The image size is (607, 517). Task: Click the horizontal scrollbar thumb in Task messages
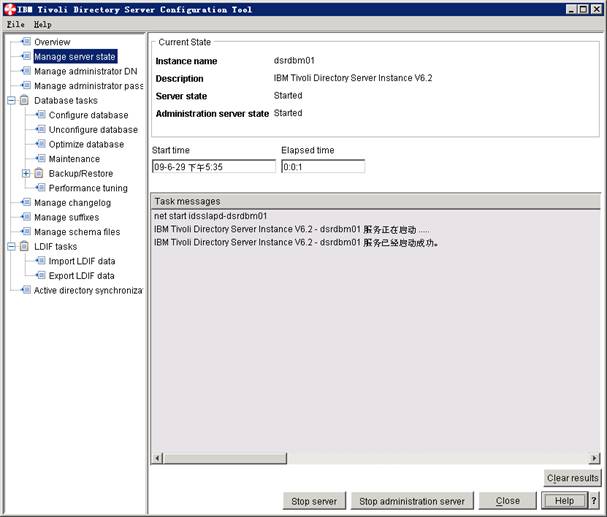225,458
